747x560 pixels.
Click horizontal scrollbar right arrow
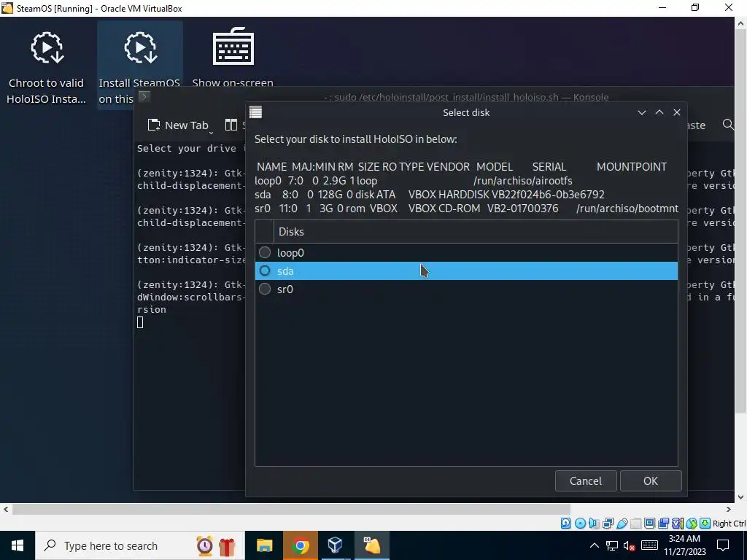pos(729,510)
